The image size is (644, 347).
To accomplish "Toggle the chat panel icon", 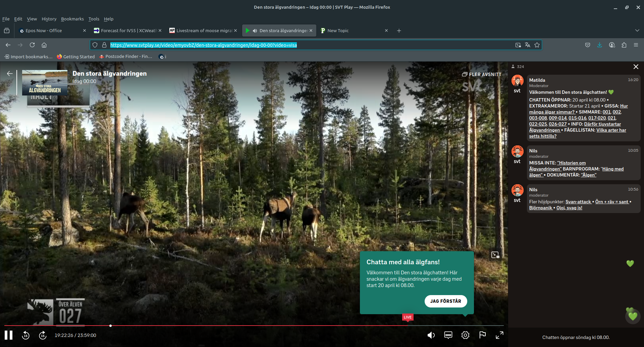I will (448, 335).
